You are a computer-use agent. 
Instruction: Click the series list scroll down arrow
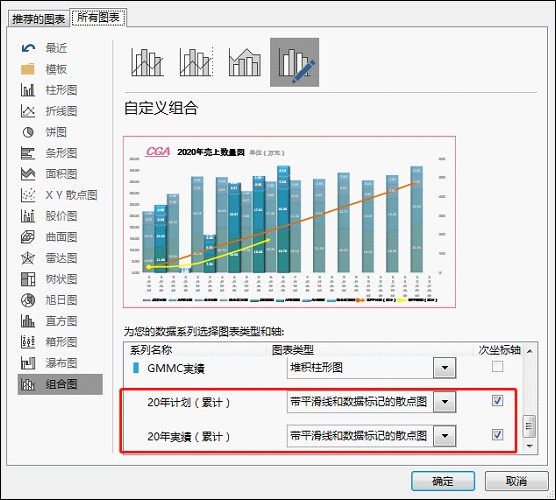530,446
